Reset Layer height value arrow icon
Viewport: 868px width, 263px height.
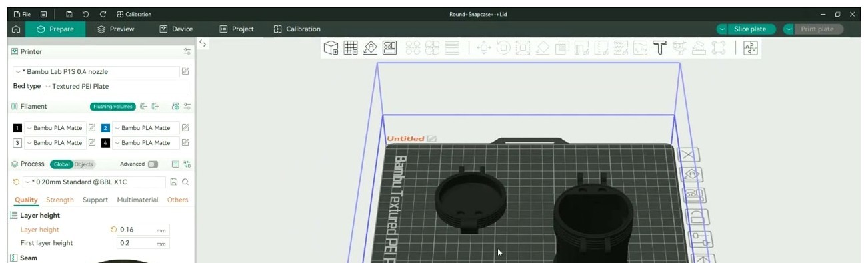(x=113, y=230)
